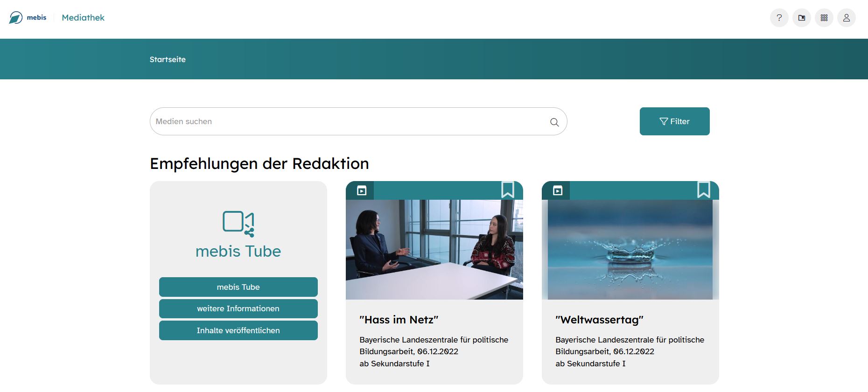The width and height of the screenshot is (868, 392).
Task: Select the Startseite breadcrumb
Action: pyautogui.click(x=168, y=59)
